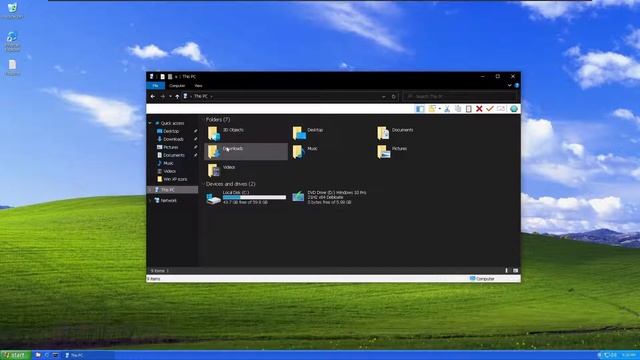
Task: Open the recent locations dropdown arrow
Action: 170,96
